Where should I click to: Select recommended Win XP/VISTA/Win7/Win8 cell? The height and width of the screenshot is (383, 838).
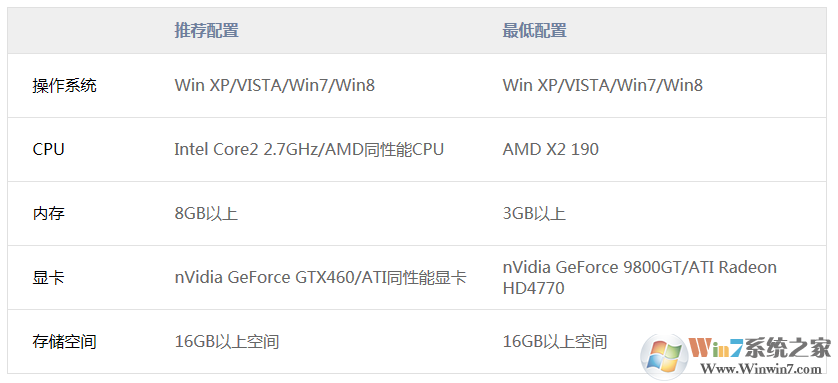coord(275,85)
